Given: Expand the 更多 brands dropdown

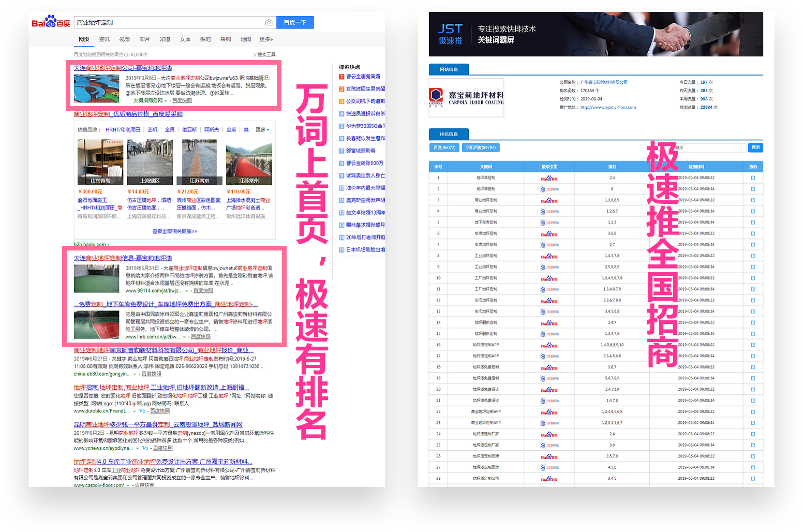Looking at the screenshot, I should (x=262, y=130).
